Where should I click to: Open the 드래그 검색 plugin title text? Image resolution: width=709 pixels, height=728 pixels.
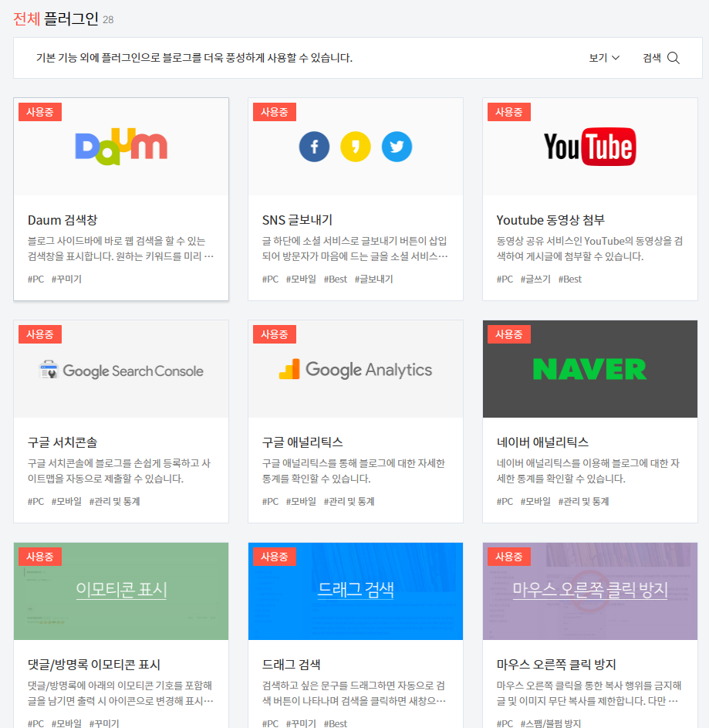click(292, 665)
